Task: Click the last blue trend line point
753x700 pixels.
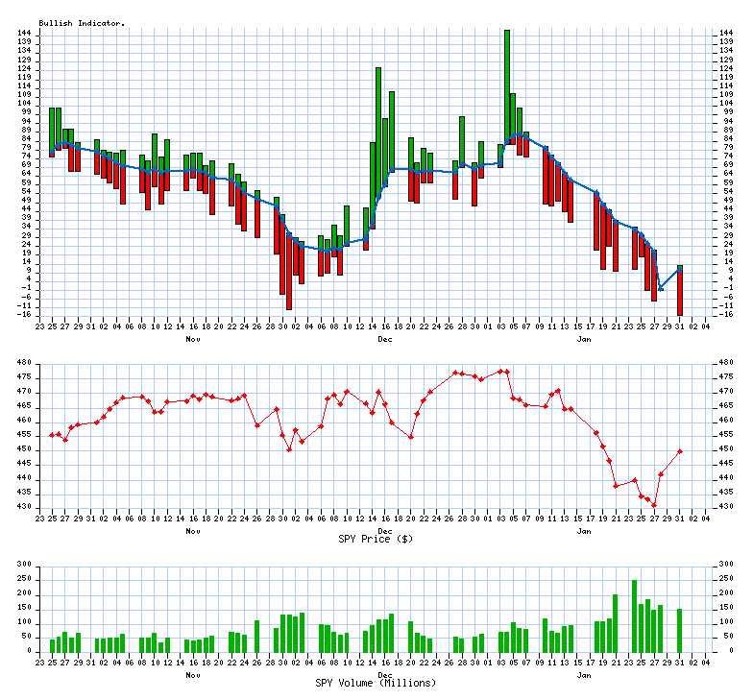Action: 680,271
